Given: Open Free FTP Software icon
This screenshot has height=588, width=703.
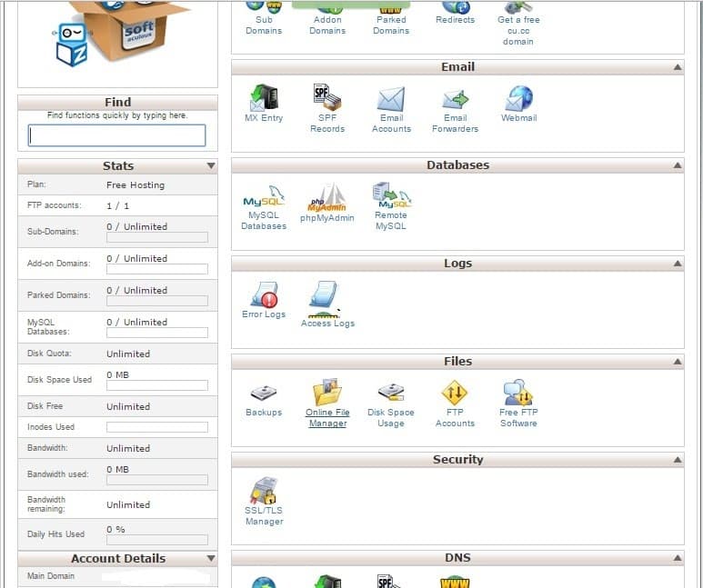Looking at the screenshot, I should tap(518, 392).
